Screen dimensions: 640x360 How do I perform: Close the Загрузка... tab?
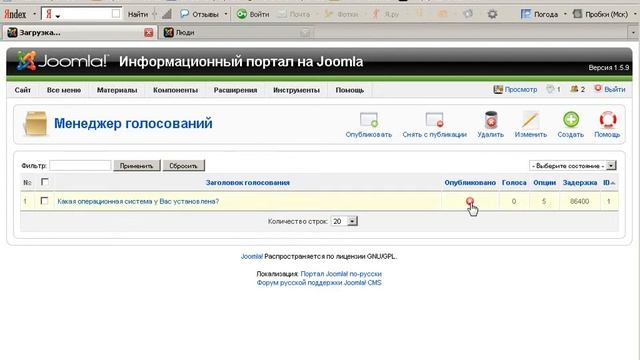(149, 33)
